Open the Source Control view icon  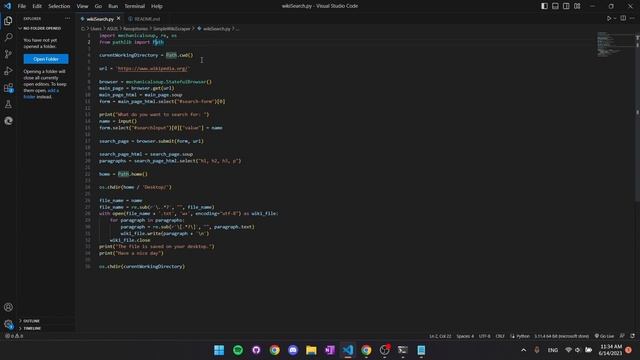click(x=8, y=54)
